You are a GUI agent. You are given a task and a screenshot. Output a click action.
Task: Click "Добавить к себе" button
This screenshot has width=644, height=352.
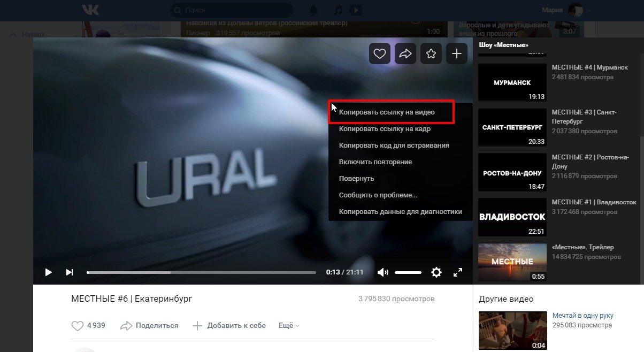pos(229,325)
